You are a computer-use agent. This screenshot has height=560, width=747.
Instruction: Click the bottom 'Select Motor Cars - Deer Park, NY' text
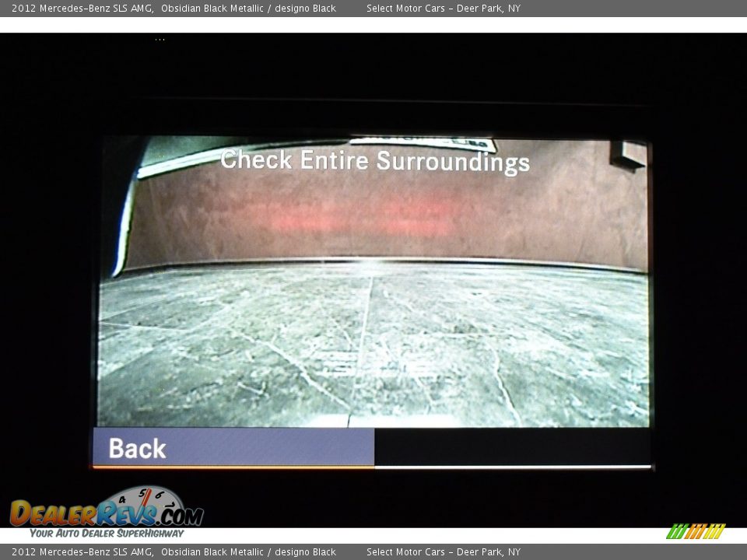(443, 552)
